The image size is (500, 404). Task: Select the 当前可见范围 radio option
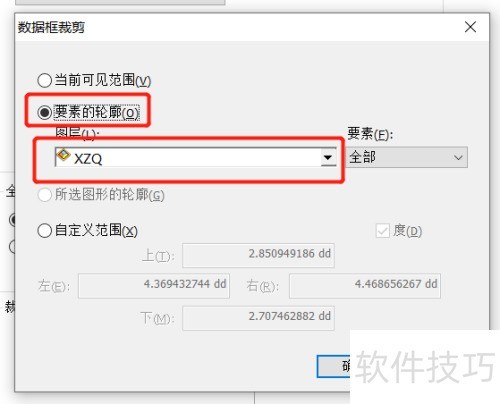click(x=44, y=80)
